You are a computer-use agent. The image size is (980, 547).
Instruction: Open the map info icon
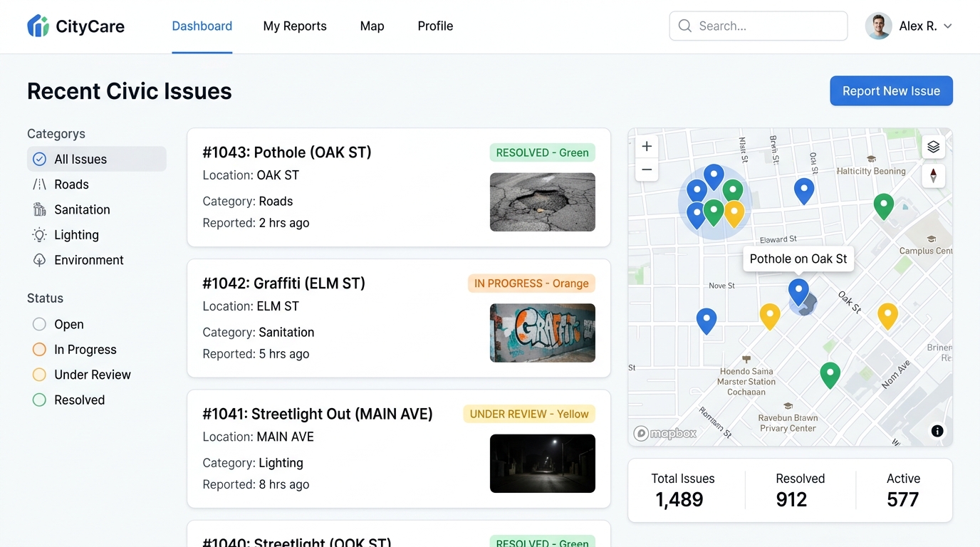pos(937,431)
